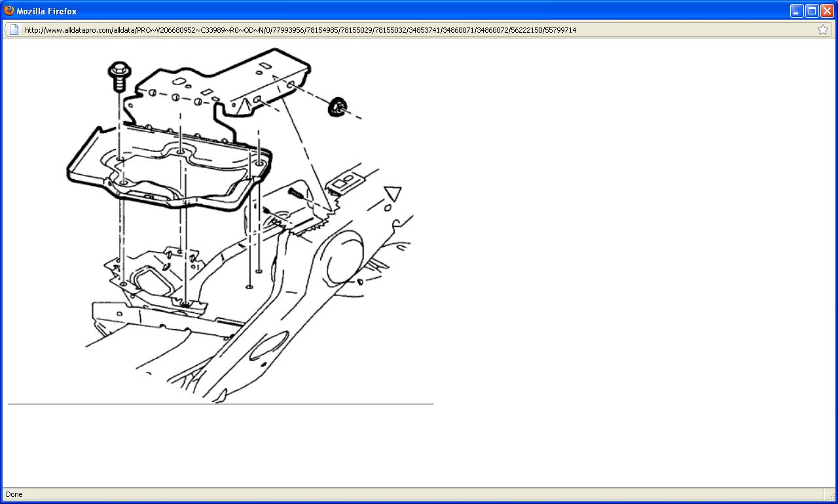
Task: Click the page icon beside the URL
Action: [13, 29]
